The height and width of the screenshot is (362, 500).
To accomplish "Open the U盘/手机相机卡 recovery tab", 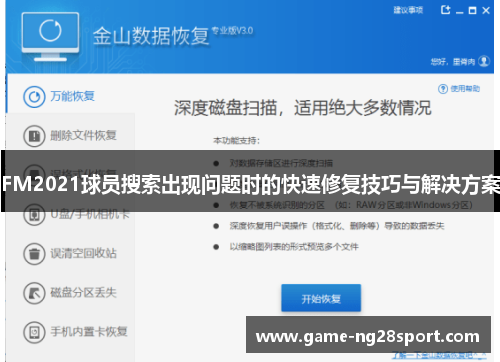I will pos(71,214).
